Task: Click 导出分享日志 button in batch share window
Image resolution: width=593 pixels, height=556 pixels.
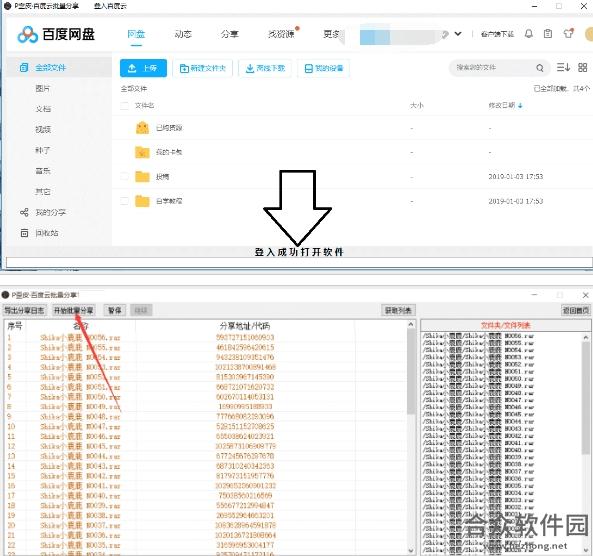Action: click(x=24, y=311)
